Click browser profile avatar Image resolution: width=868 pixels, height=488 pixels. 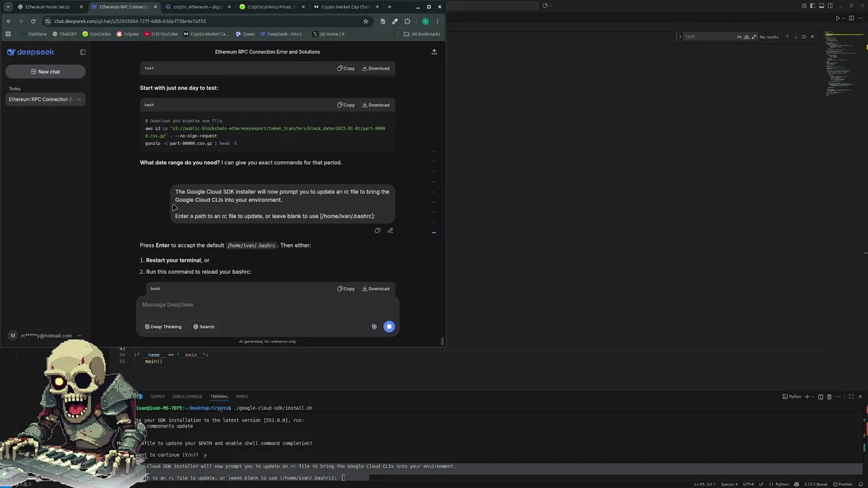(x=425, y=21)
